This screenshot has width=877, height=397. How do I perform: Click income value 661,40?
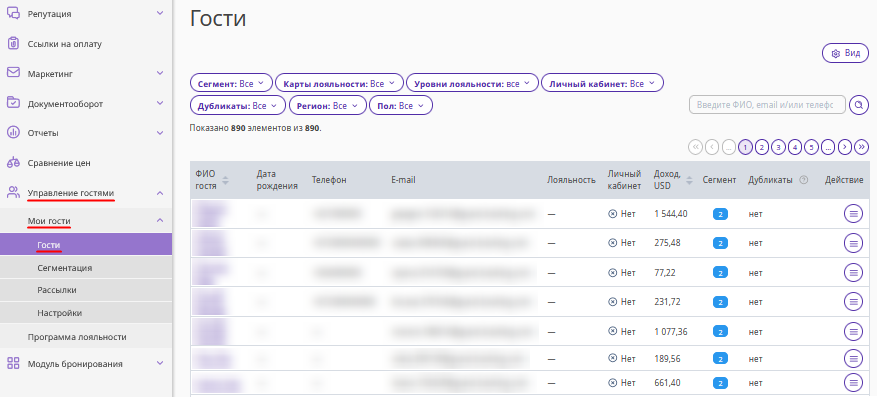pyautogui.click(x=667, y=383)
